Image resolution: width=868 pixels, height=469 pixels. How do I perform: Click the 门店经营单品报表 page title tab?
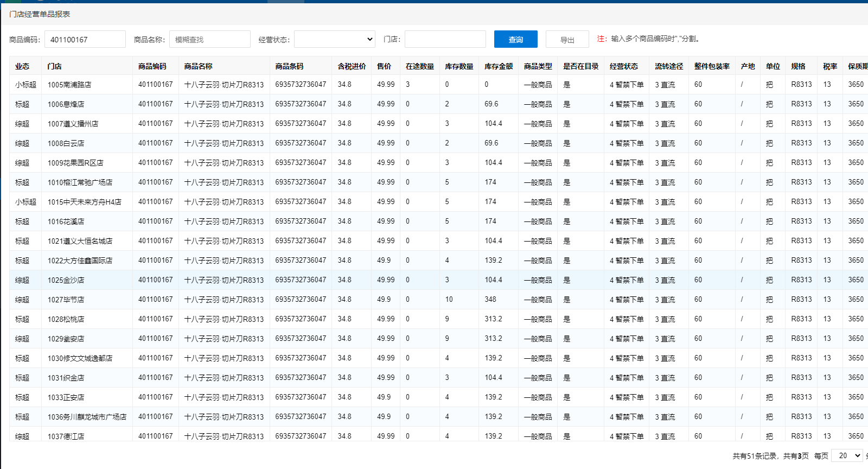click(x=40, y=14)
